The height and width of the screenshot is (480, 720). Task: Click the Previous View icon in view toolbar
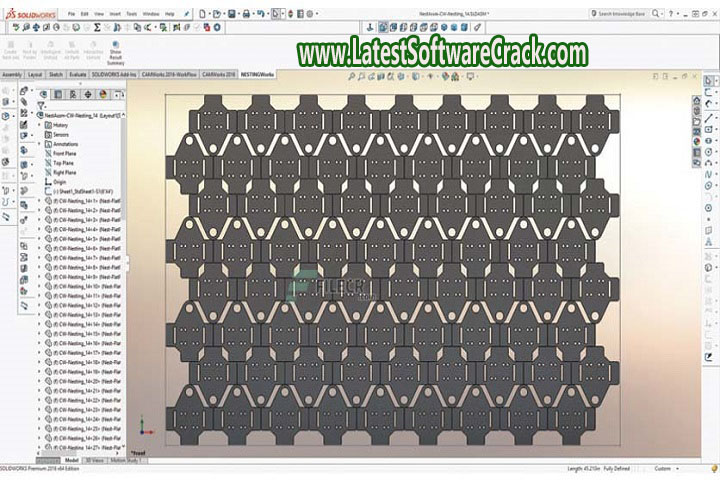point(371,77)
